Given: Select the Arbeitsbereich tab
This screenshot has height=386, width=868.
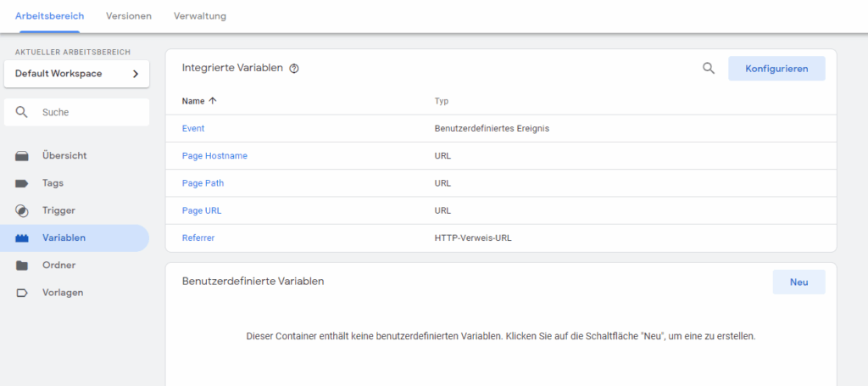Looking at the screenshot, I should [x=49, y=16].
